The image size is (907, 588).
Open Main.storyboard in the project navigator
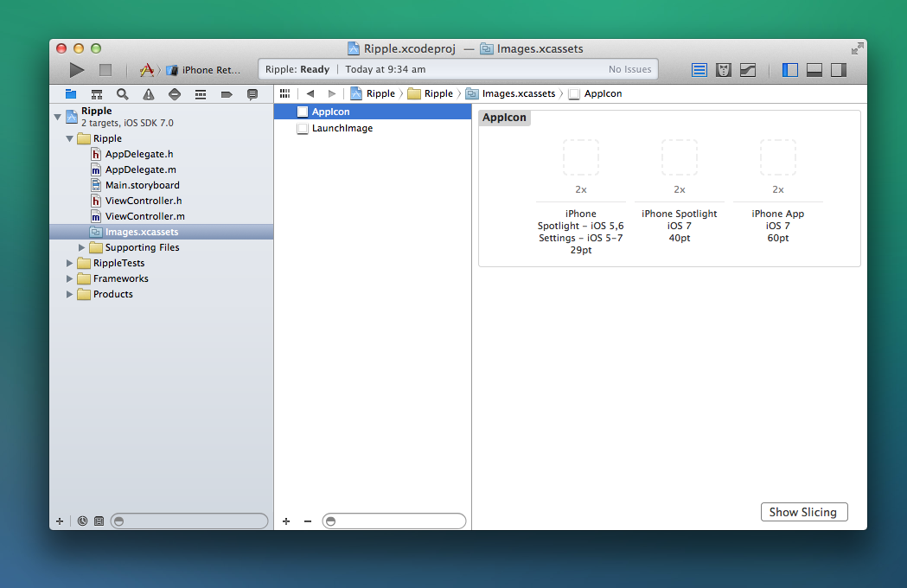coord(142,185)
